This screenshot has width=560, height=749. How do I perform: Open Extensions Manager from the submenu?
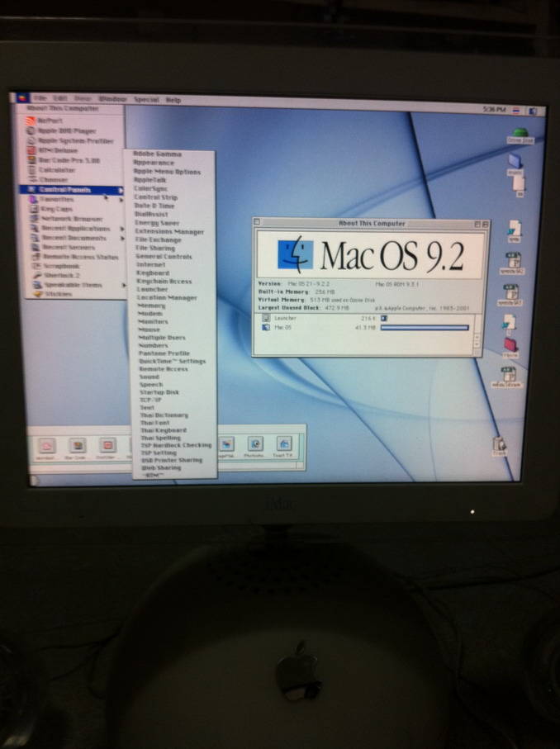pos(168,232)
